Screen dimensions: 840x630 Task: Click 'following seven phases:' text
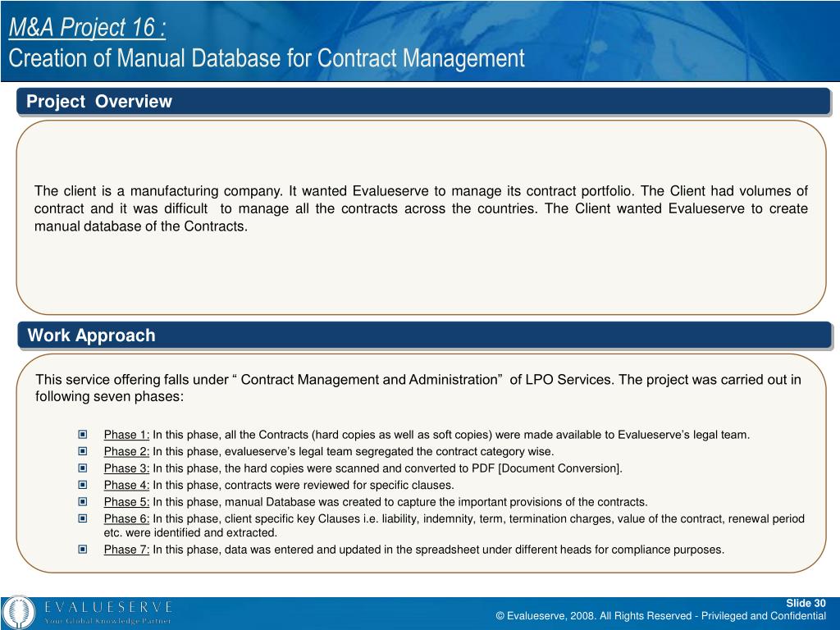coord(109,396)
